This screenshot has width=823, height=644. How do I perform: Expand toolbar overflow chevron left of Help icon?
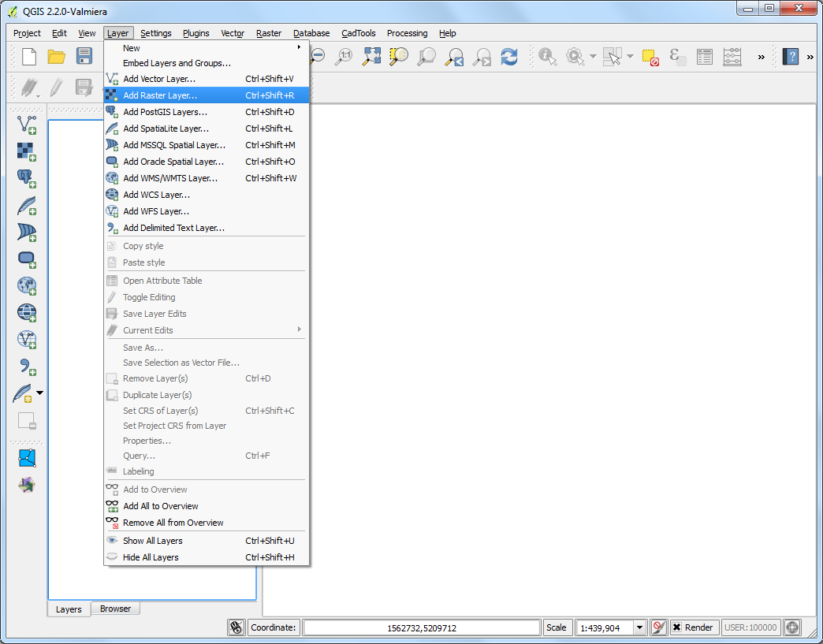coord(761,58)
